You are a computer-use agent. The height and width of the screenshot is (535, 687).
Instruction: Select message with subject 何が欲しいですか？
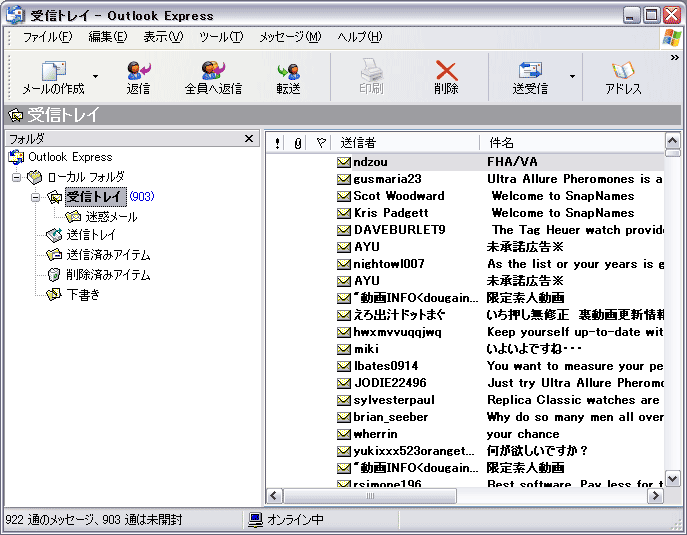(465, 451)
